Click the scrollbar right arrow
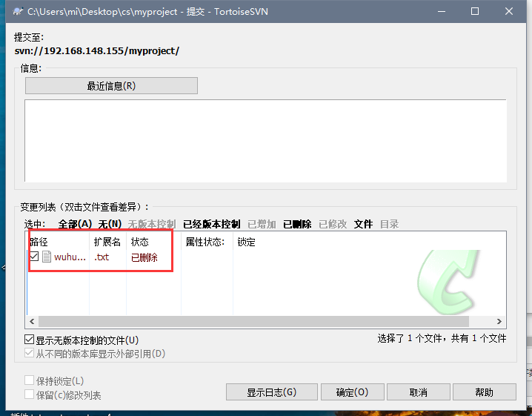This screenshot has height=416, width=532. 499,321
